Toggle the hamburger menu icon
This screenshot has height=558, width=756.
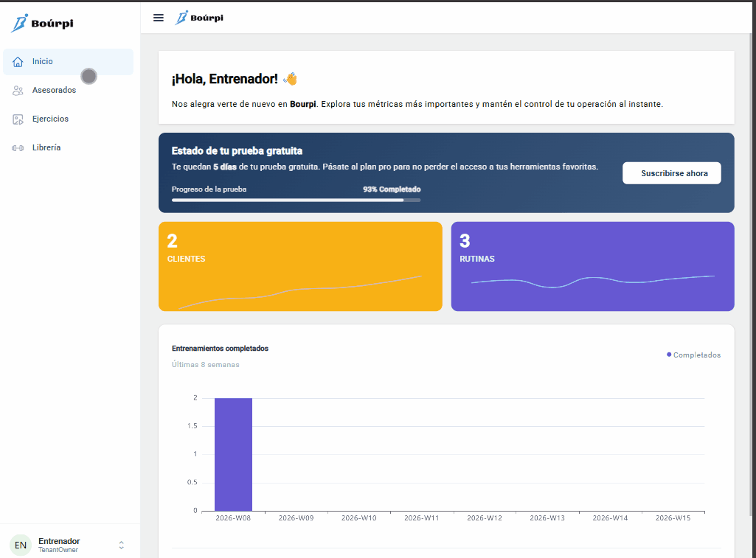(x=159, y=18)
